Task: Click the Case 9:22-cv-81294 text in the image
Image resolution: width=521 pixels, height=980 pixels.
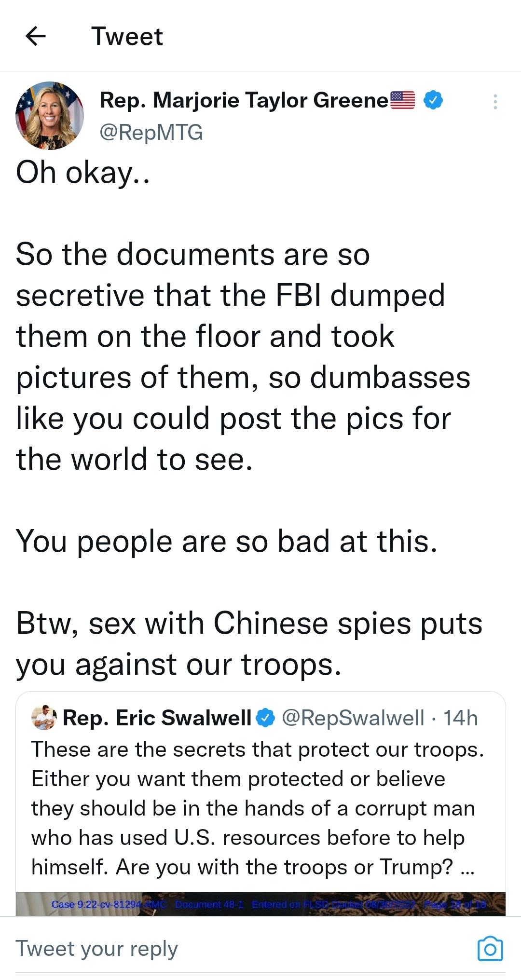Action: coord(96,905)
